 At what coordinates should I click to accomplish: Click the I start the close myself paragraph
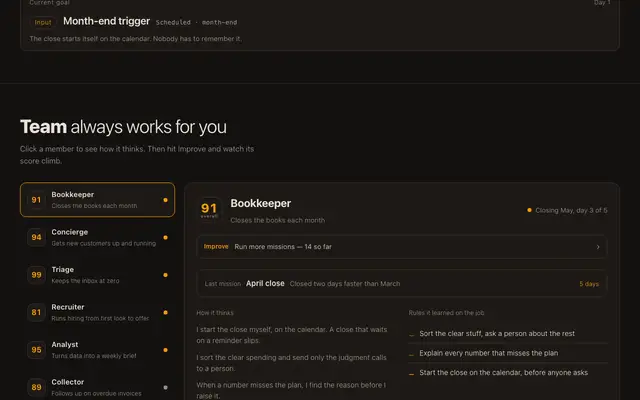point(292,335)
